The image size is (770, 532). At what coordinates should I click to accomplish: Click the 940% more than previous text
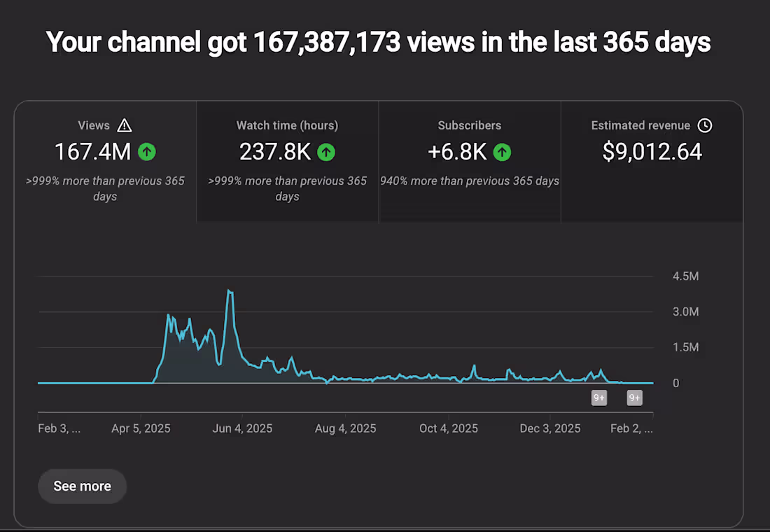coord(469,181)
